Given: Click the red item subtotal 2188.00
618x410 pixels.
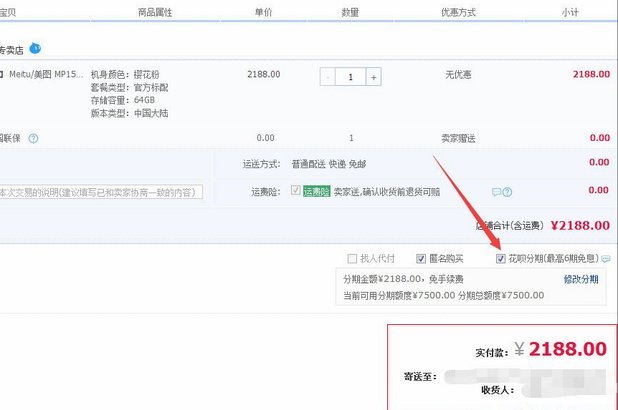Looking at the screenshot, I should tap(591, 74).
